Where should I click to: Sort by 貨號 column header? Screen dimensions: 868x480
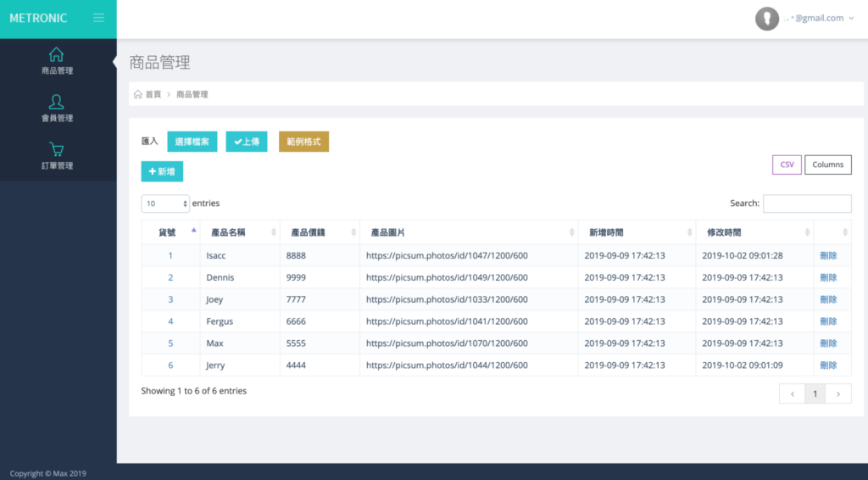click(170, 232)
